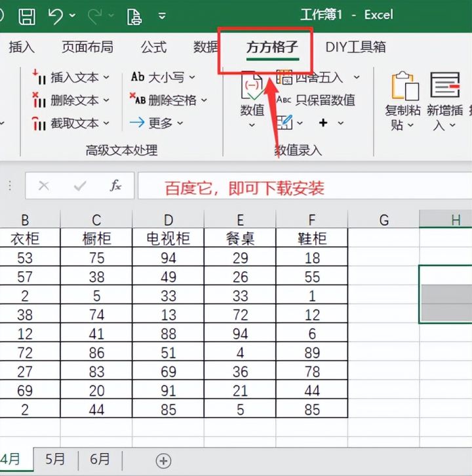The width and height of the screenshot is (472, 476).
Task: Expand the 四舍五入 dropdown chevron
Action: tap(357, 77)
